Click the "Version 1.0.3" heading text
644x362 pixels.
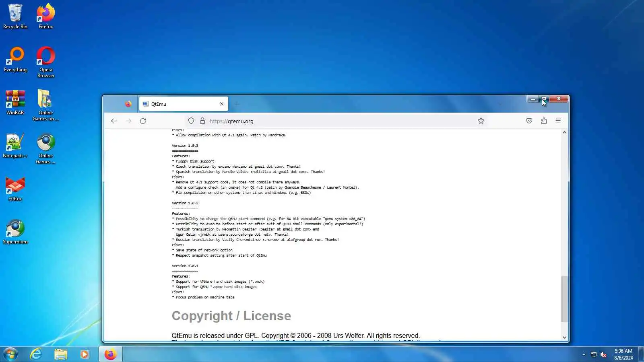pyautogui.click(x=185, y=146)
